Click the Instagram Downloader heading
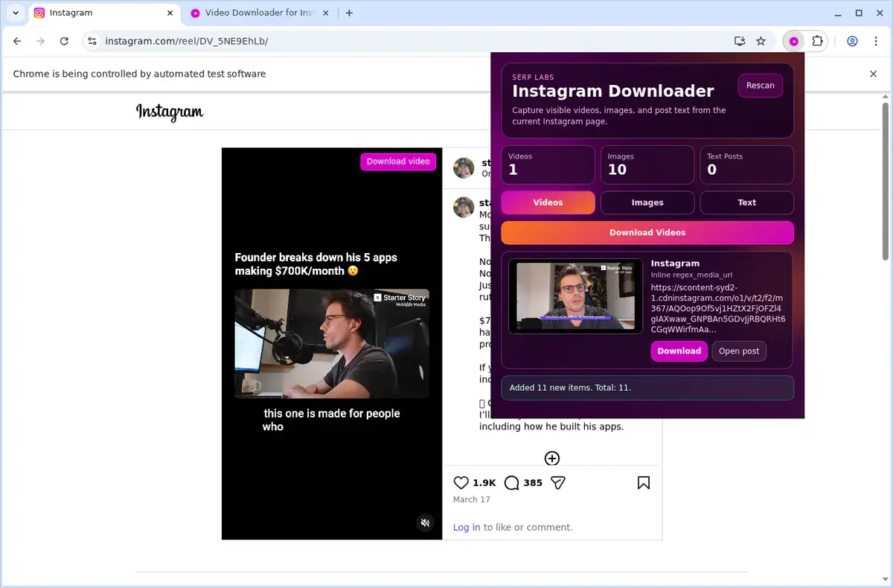893x588 pixels. (x=612, y=92)
